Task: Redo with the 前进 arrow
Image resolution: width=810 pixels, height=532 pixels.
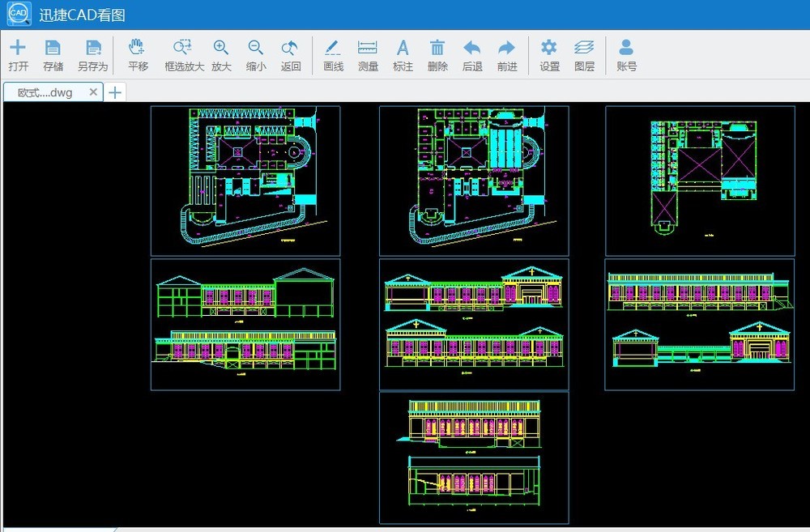Action: pyautogui.click(x=507, y=55)
